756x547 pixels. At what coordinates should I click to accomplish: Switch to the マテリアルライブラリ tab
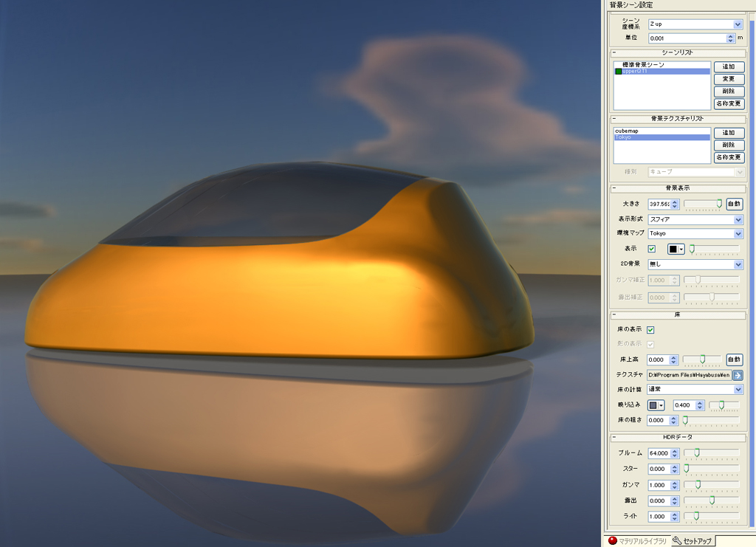pyautogui.click(x=636, y=541)
